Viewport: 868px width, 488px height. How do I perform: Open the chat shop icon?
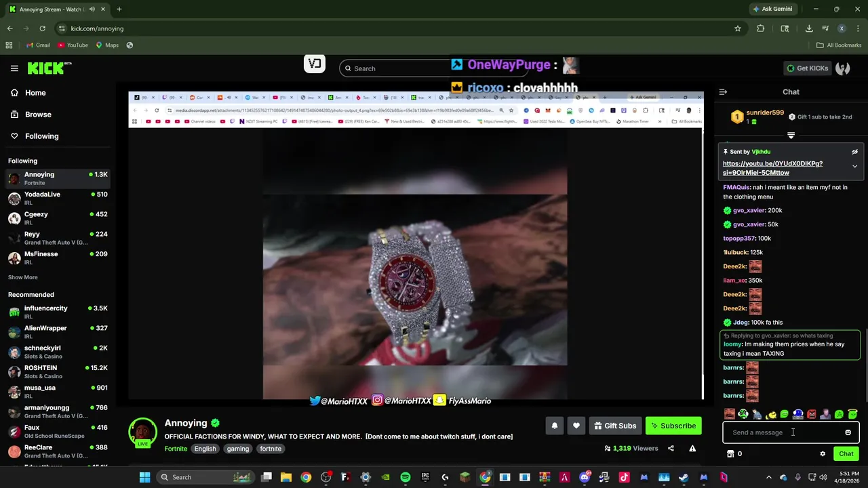pos(730,454)
